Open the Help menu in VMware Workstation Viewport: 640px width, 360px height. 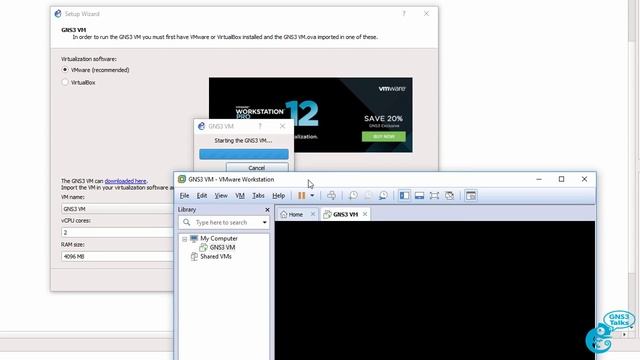click(x=278, y=196)
